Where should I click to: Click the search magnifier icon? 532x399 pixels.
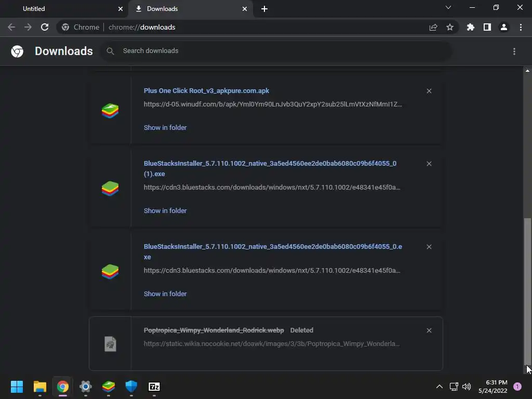click(x=110, y=51)
